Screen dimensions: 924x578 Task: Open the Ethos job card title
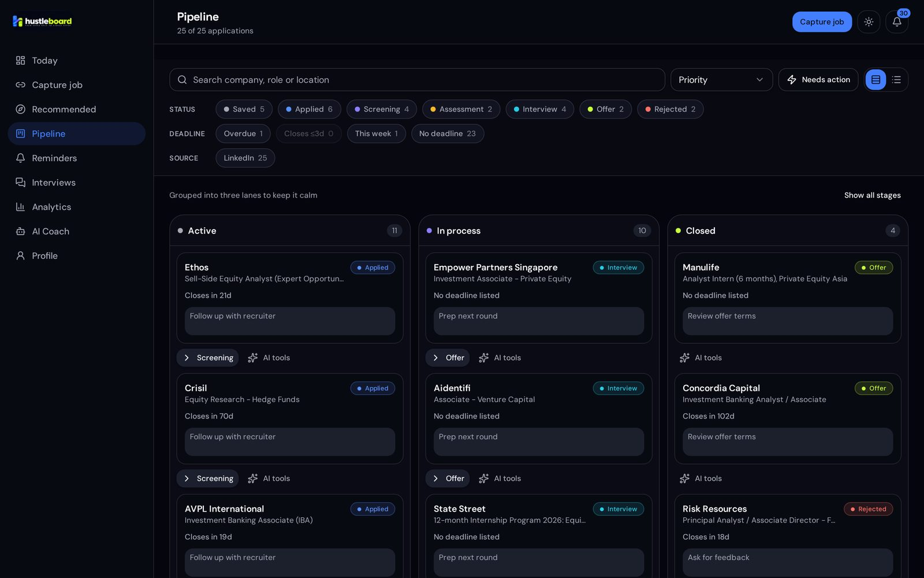(x=196, y=268)
